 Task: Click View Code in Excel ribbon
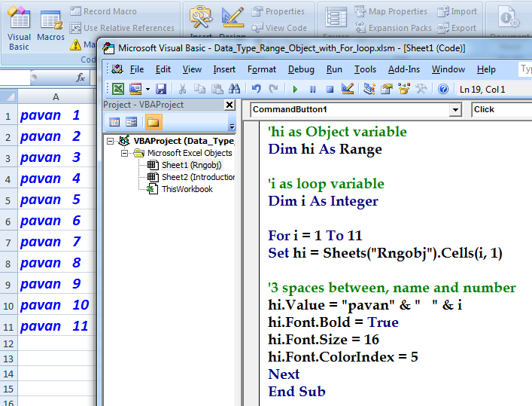[279, 28]
